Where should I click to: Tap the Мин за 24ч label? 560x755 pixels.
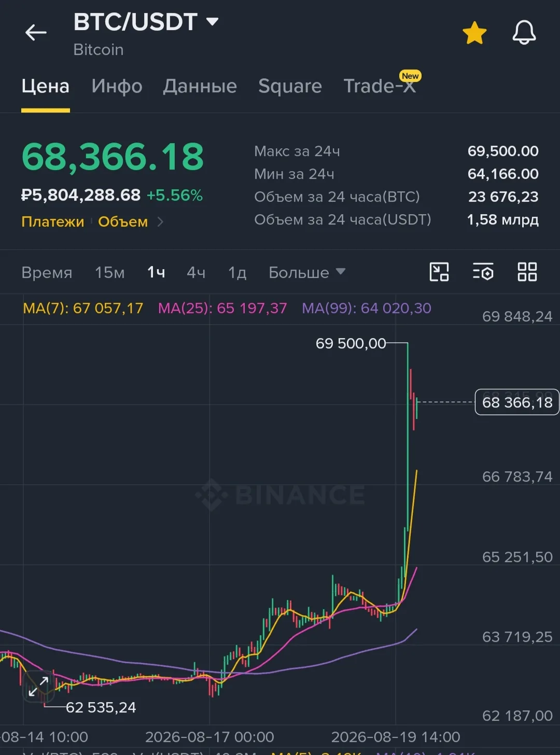294,174
